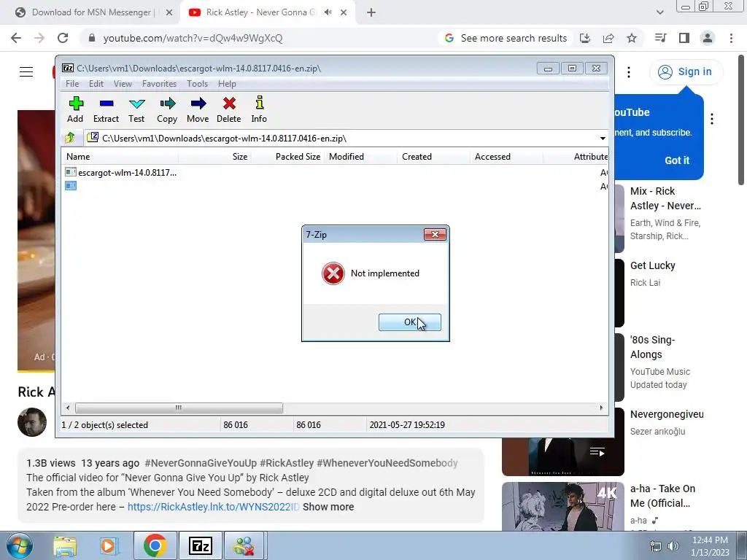Mute the YouTube tab via speaker icon
This screenshot has width=747, height=560.
[x=328, y=12]
